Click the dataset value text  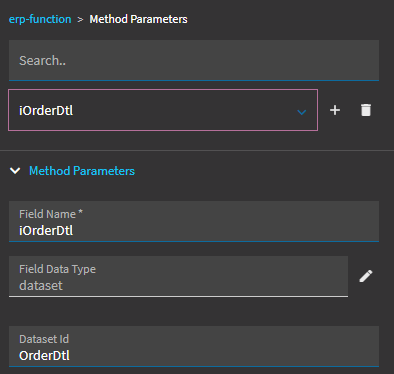[x=41, y=286]
